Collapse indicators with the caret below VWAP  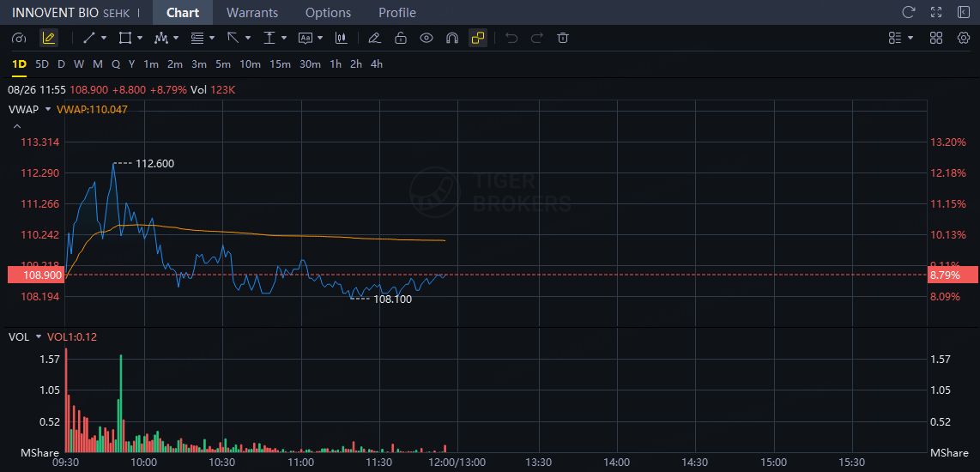coord(16,126)
